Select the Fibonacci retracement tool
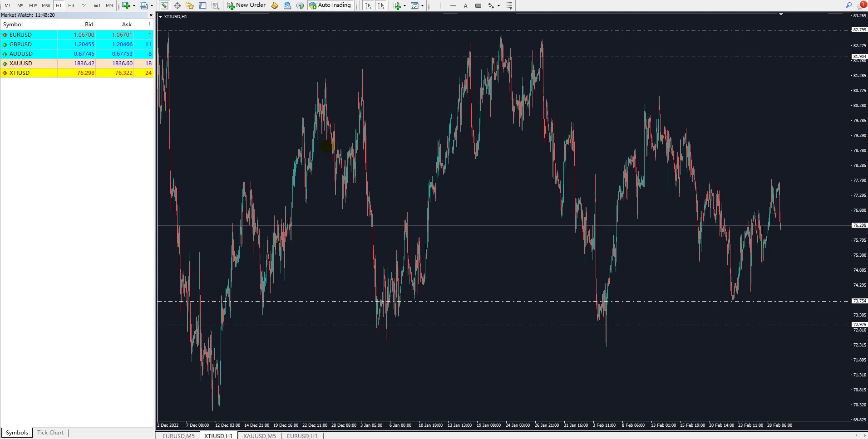This screenshot has height=439, width=868. tap(509, 5)
